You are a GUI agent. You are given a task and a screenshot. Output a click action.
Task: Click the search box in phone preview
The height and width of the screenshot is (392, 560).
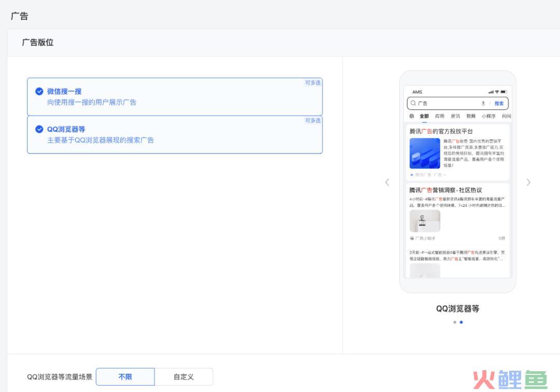[457, 103]
